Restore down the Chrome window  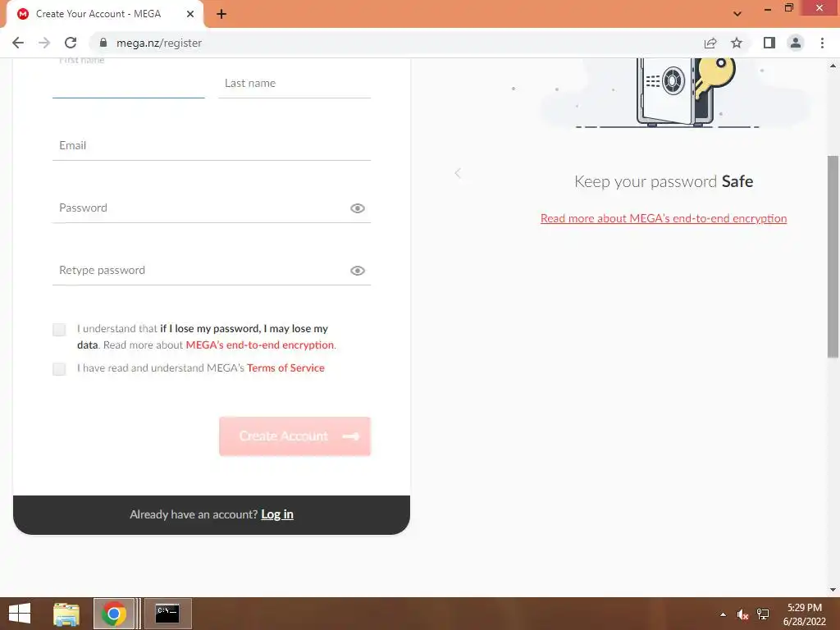click(x=789, y=8)
